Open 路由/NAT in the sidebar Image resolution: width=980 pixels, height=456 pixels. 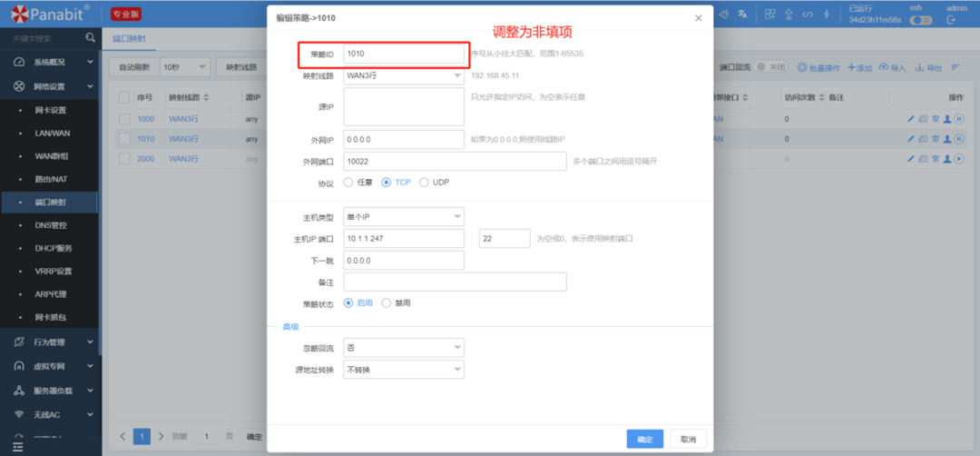[50, 179]
